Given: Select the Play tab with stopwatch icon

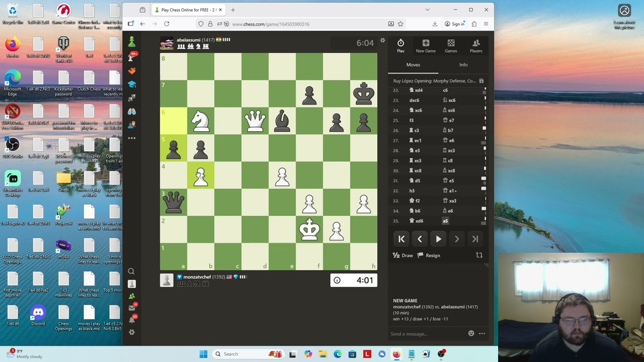Looking at the screenshot, I should 400,45.
